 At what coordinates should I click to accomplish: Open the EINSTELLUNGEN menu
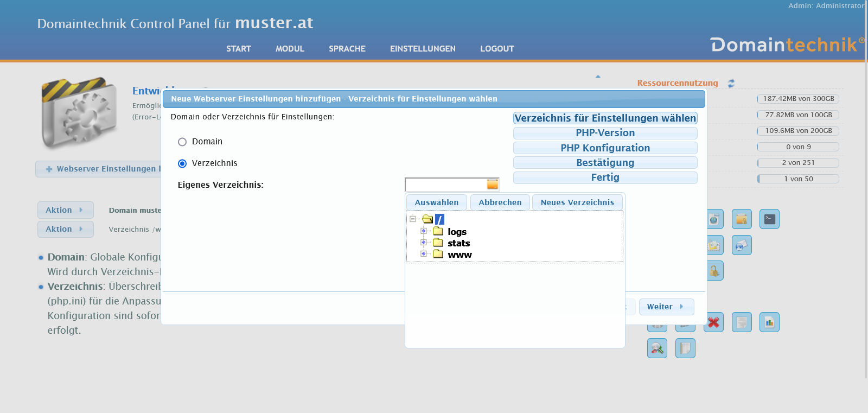click(x=423, y=49)
